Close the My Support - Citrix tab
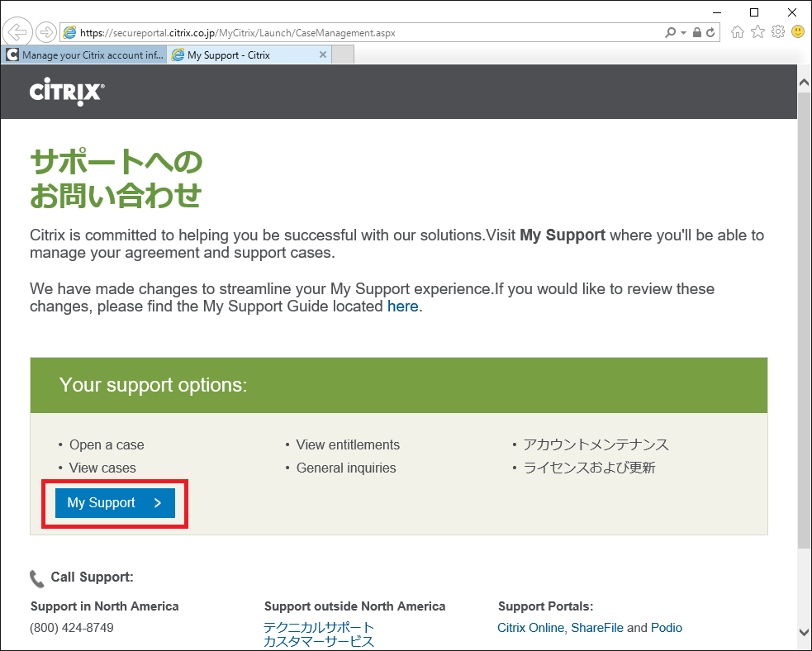This screenshot has height=651, width=812. click(323, 55)
